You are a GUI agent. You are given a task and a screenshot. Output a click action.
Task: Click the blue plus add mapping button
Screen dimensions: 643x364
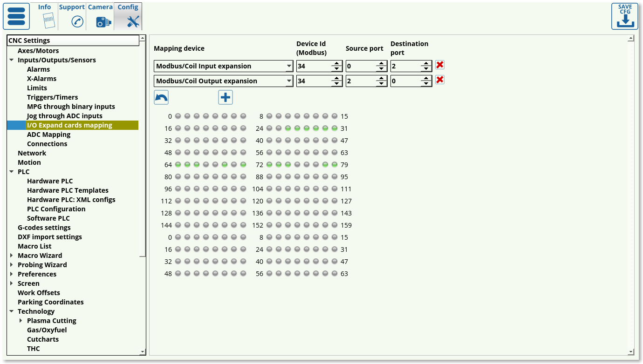[x=226, y=97]
